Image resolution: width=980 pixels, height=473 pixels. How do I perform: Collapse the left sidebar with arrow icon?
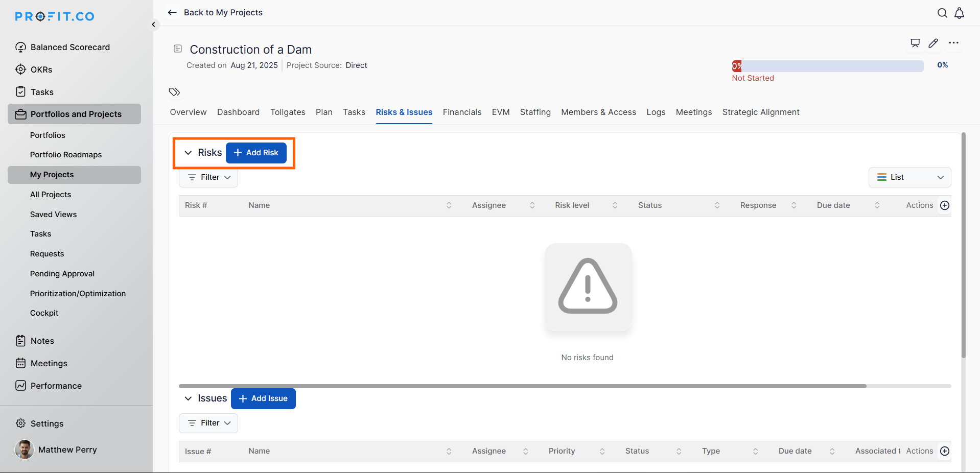153,25
